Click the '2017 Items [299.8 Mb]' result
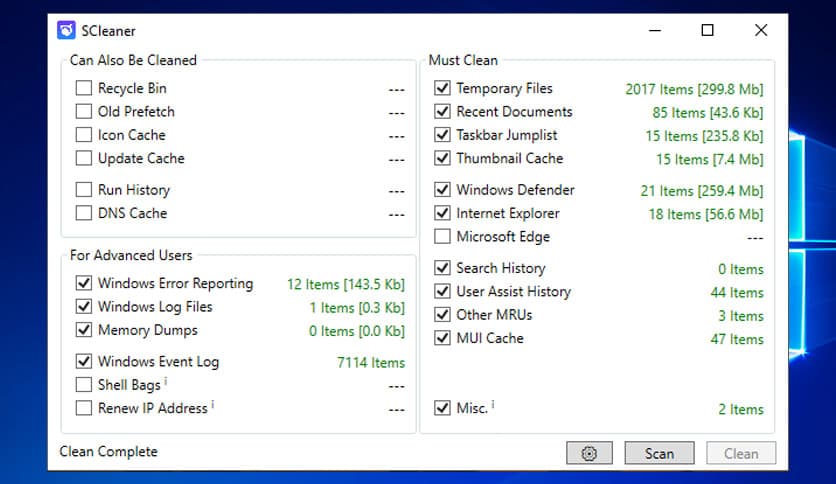 pos(694,89)
